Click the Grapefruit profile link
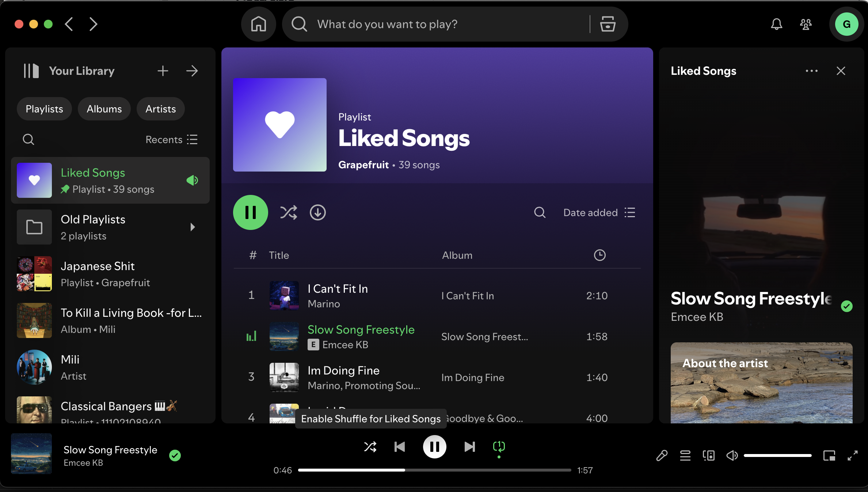This screenshot has height=492, width=868. [363, 165]
